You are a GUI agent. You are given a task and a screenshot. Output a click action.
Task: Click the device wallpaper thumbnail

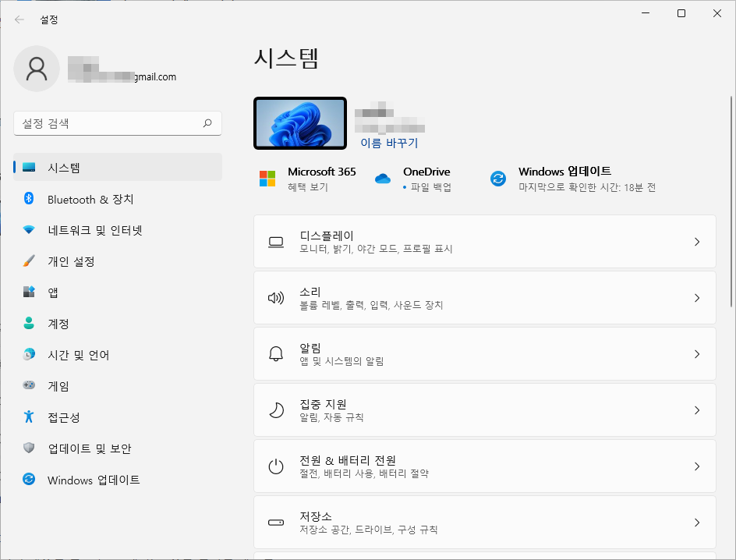[x=300, y=123]
